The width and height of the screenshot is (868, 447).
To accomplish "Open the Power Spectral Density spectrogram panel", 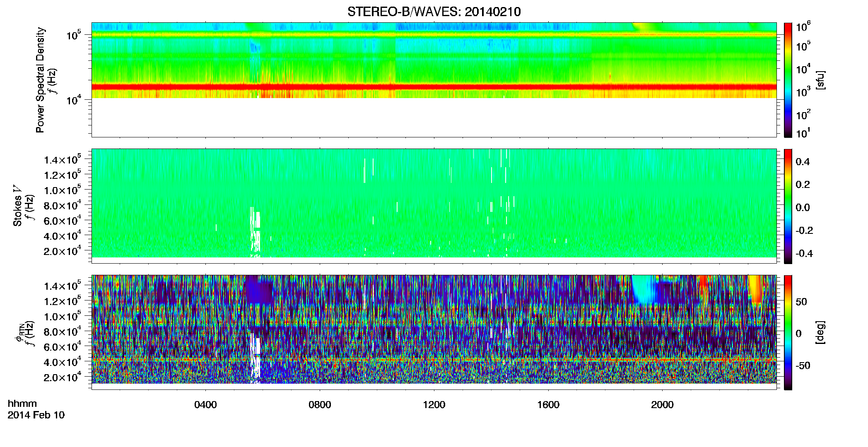I will [434, 80].
